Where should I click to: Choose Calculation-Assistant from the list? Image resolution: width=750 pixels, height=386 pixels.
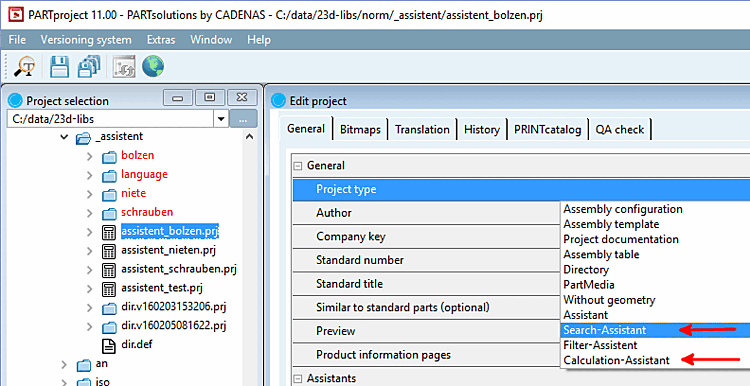tap(616, 361)
